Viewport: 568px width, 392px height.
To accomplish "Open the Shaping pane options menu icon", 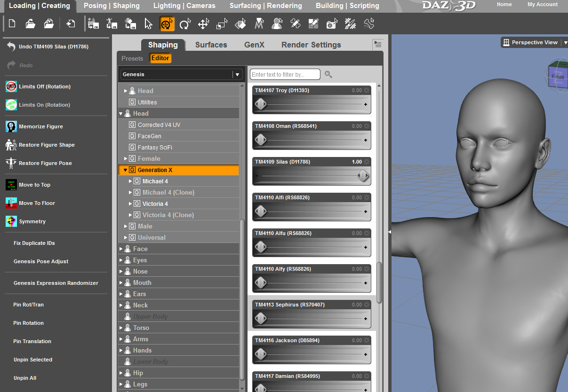I will 377,44.
